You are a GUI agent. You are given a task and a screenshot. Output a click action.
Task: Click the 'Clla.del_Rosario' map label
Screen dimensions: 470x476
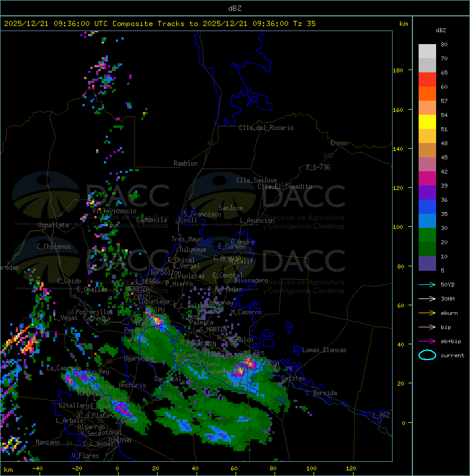tap(266, 128)
